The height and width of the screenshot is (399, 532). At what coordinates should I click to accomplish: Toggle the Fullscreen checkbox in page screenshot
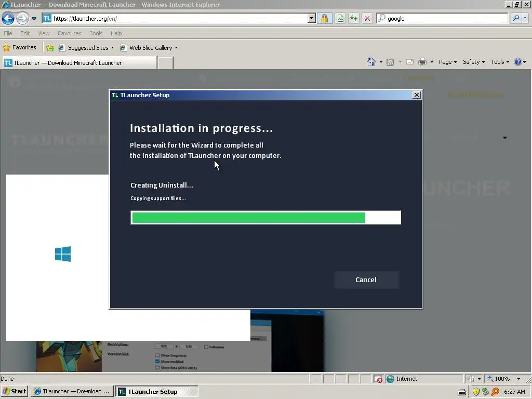point(206,347)
